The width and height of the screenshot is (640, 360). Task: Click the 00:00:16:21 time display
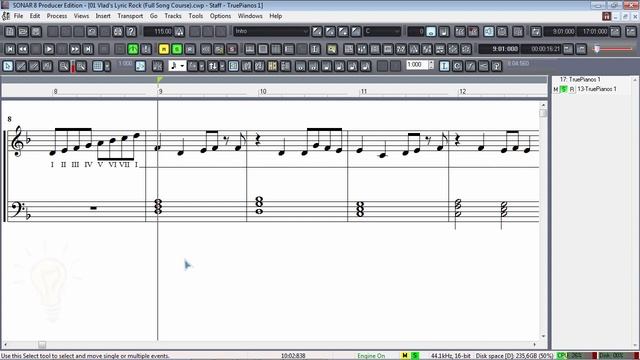[542, 49]
